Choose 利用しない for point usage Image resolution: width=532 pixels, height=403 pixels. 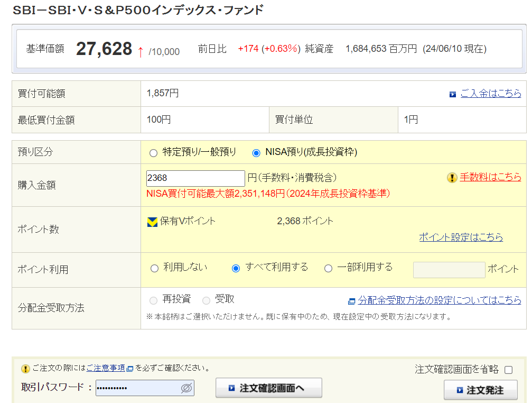tap(154, 268)
